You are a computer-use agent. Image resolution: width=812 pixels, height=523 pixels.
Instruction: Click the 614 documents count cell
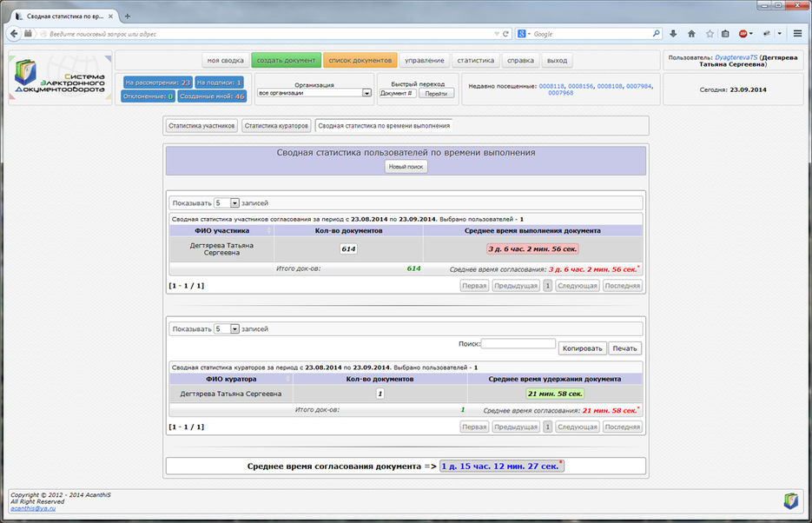[x=348, y=249]
